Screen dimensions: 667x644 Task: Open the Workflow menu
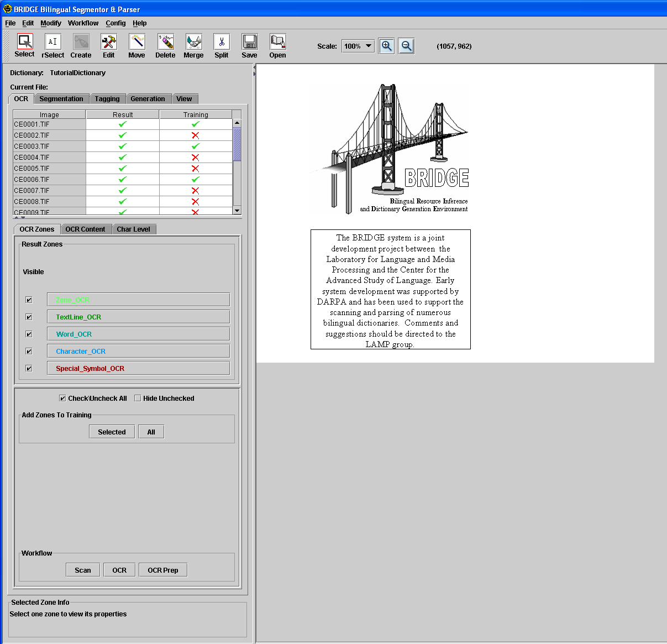(x=83, y=23)
